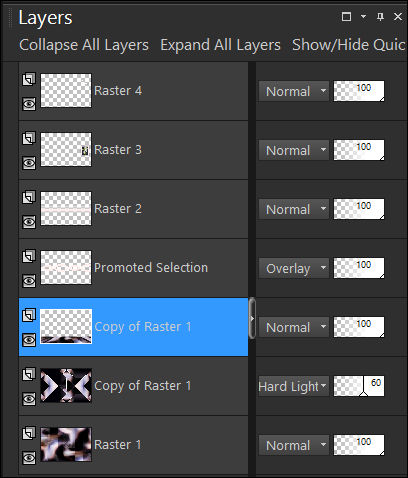Hide the Raster 4 layer visibility eye

[29, 104]
